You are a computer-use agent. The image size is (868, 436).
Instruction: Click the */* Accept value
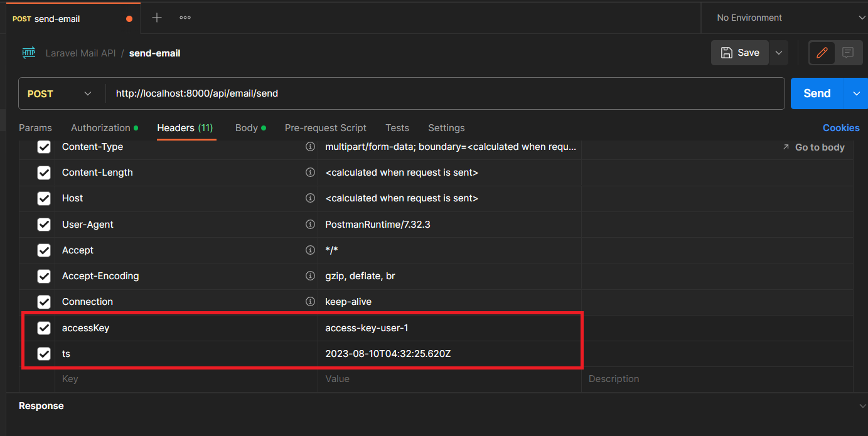[332, 250]
